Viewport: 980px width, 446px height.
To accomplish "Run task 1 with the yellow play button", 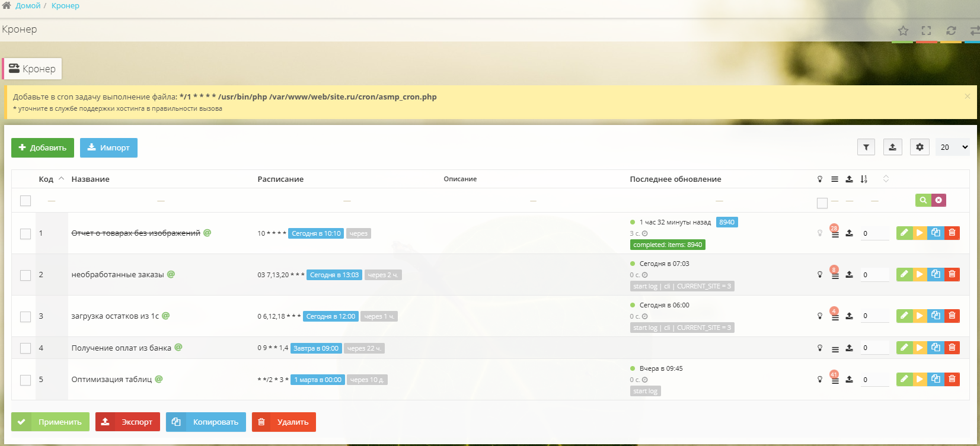I will pyautogui.click(x=920, y=233).
